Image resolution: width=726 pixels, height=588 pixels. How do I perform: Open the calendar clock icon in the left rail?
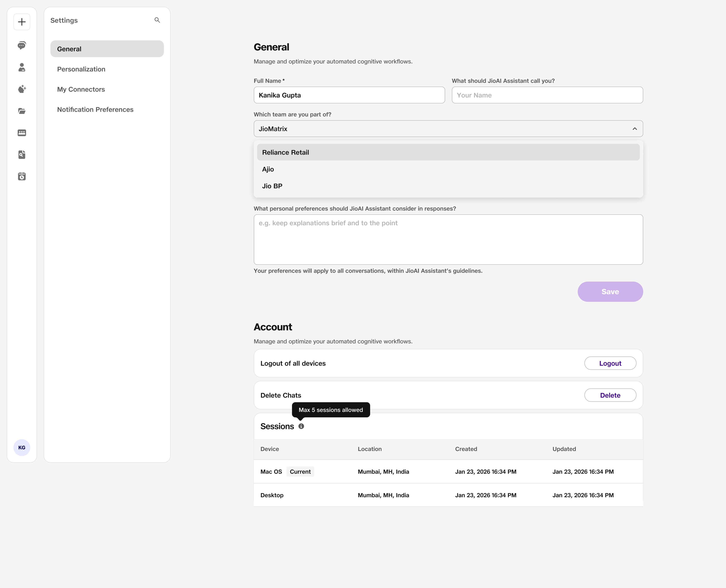click(22, 177)
